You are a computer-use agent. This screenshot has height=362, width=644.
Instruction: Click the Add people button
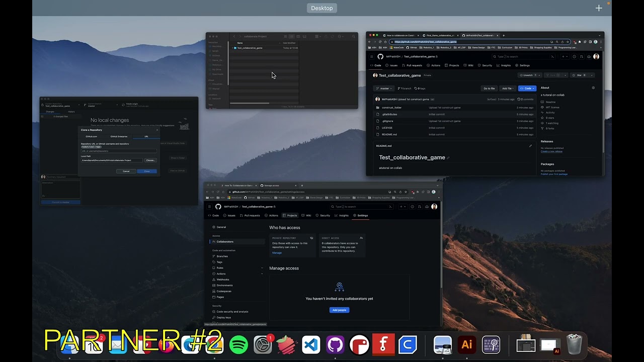[339, 310]
